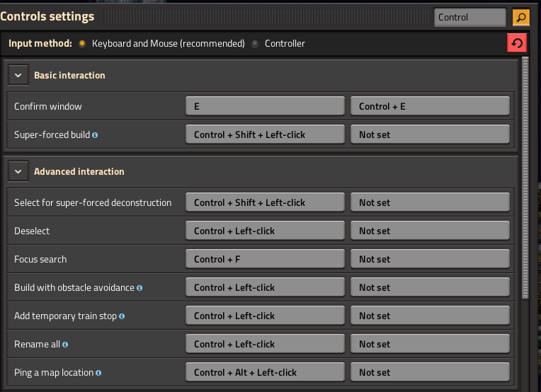Set Build with obstacle avoidance secondary binding

(430, 287)
